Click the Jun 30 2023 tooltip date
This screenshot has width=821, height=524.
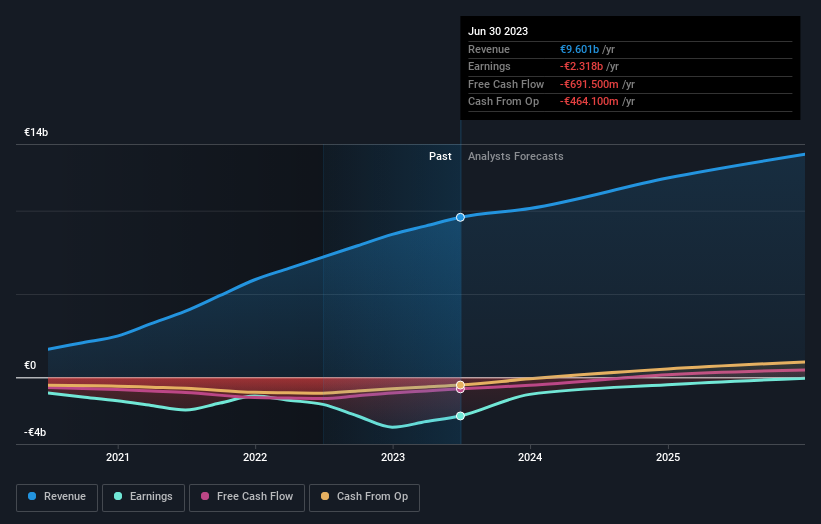pyautogui.click(x=498, y=31)
